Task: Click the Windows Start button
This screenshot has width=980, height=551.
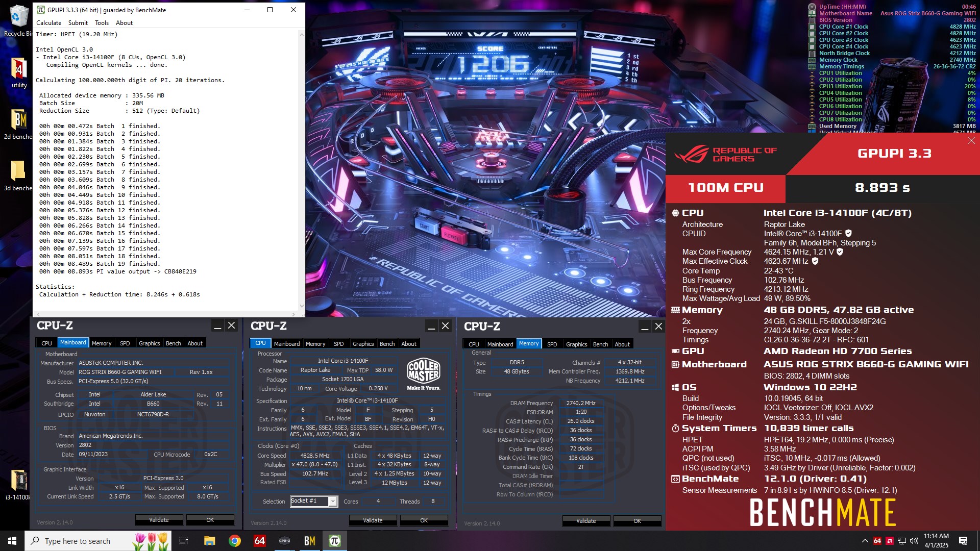Action: click(x=12, y=541)
